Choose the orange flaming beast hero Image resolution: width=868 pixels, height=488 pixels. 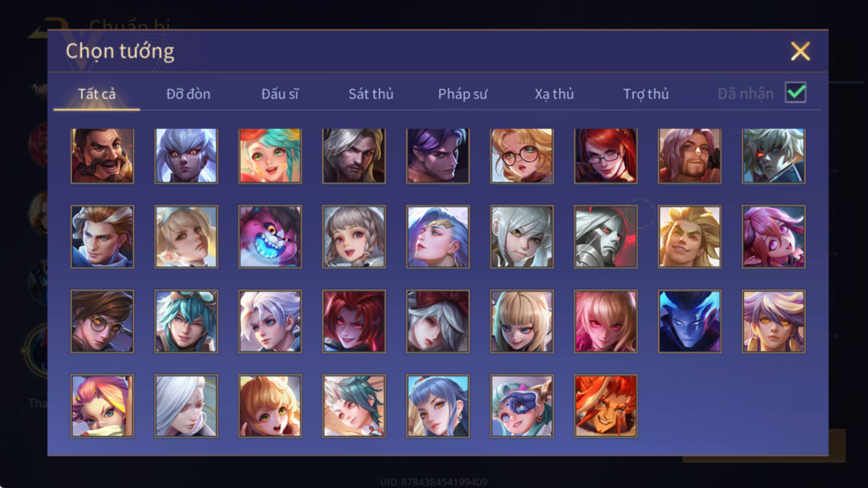coord(606,406)
